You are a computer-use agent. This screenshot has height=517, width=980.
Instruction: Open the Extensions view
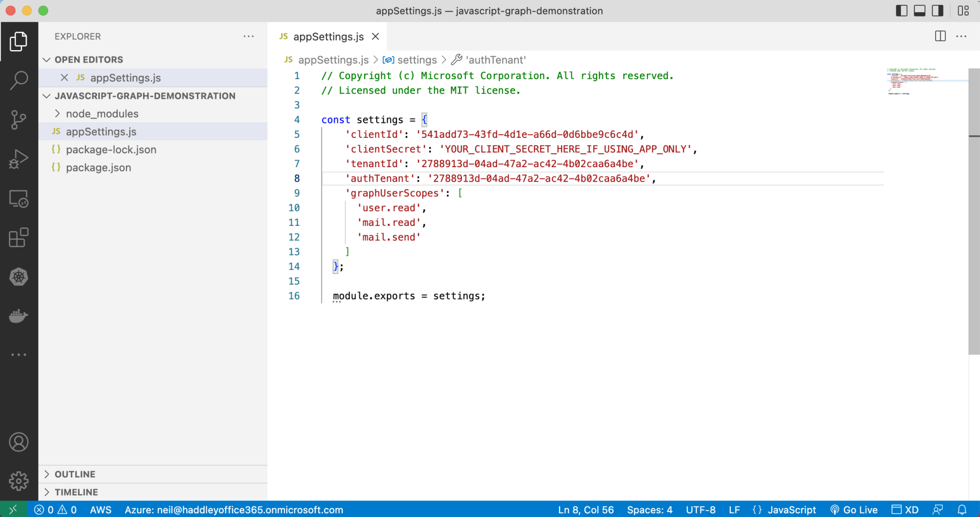19,238
